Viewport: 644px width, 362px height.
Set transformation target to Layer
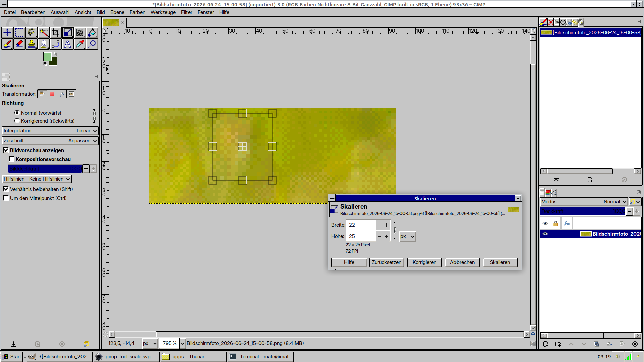pyautogui.click(x=42, y=94)
